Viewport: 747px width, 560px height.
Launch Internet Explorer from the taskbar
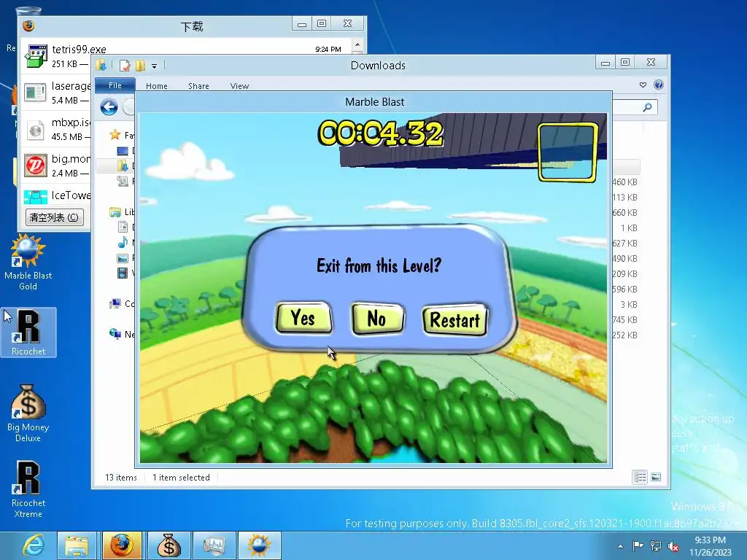click(34, 545)
